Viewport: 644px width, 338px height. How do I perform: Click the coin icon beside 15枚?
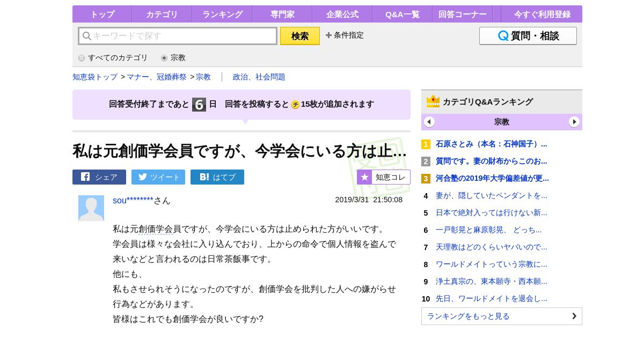295,105
